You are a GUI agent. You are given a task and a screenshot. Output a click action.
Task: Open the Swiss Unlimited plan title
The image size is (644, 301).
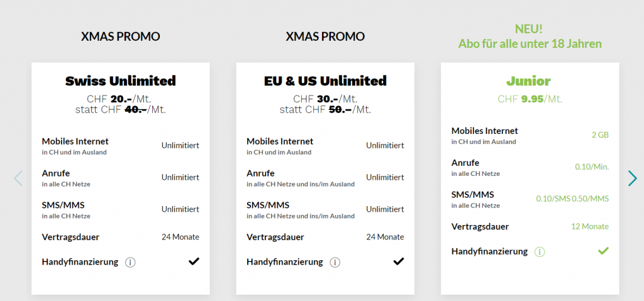[121, 81]
